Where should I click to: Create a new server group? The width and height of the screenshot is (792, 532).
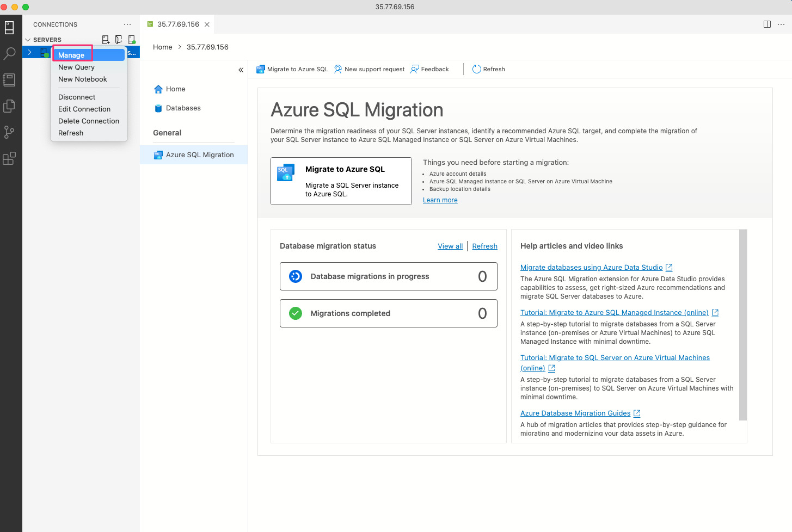coord(118,39)
